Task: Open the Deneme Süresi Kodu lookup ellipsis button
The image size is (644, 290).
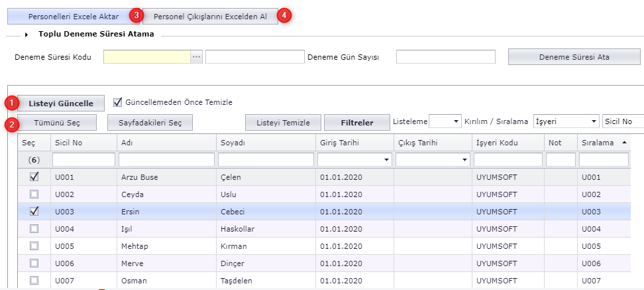Action: click(x=196, y=57)
